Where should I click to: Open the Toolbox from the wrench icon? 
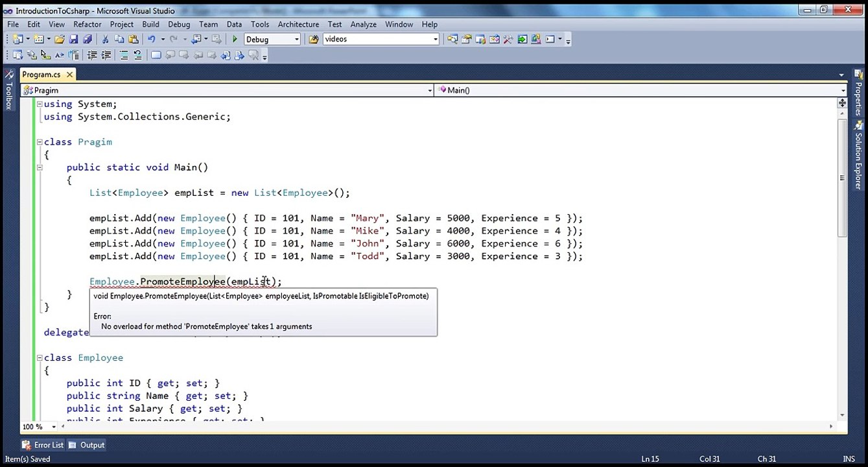[508, 39]
